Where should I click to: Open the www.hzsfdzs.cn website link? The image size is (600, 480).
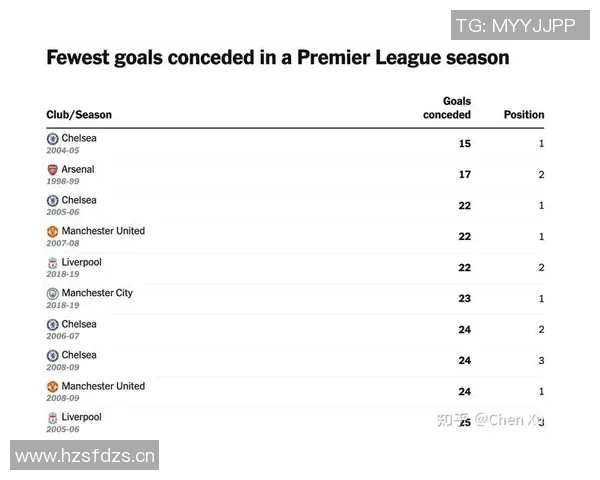click(85, 456)
